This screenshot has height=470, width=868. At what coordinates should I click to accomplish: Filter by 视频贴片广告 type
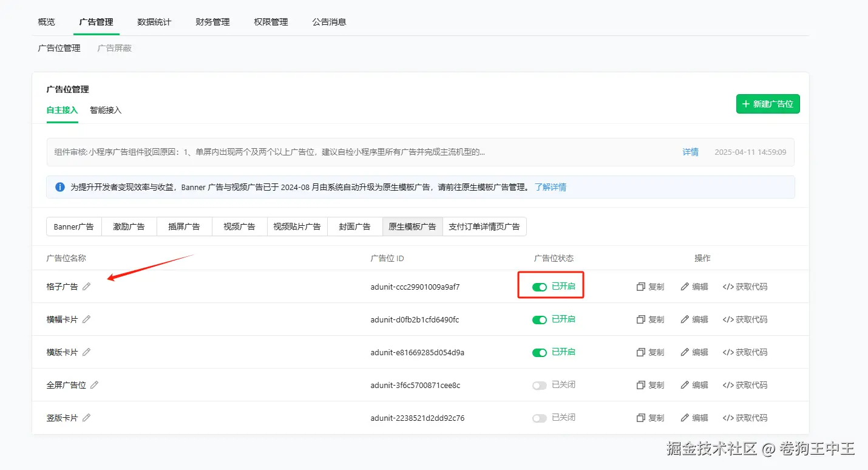297,226
